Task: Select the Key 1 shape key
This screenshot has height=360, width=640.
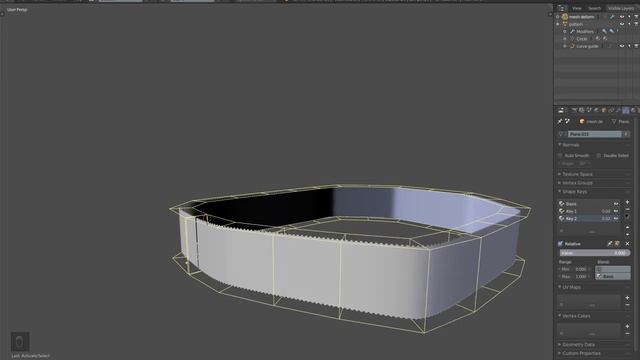Action: click(x=589, y=211)
